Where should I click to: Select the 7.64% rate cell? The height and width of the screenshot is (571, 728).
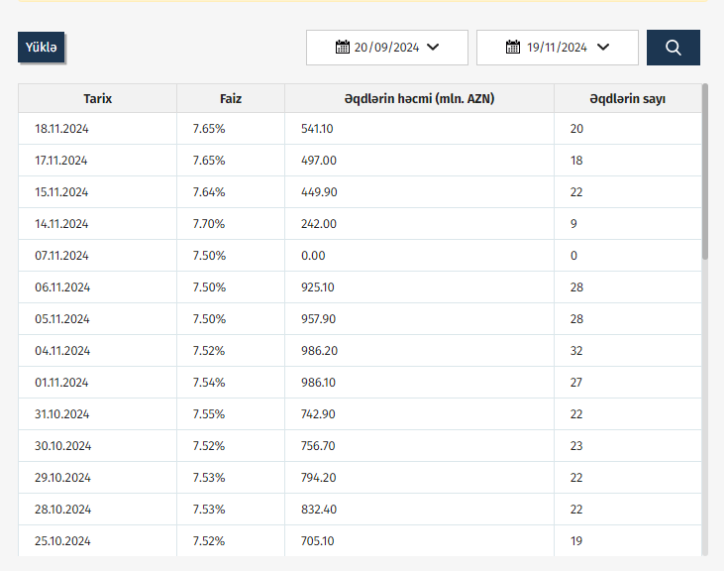tap(209, 192)
